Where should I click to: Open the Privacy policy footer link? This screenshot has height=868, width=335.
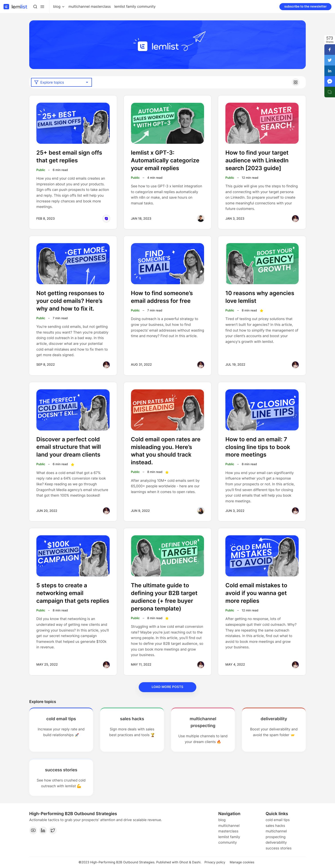tap(214, 862)
